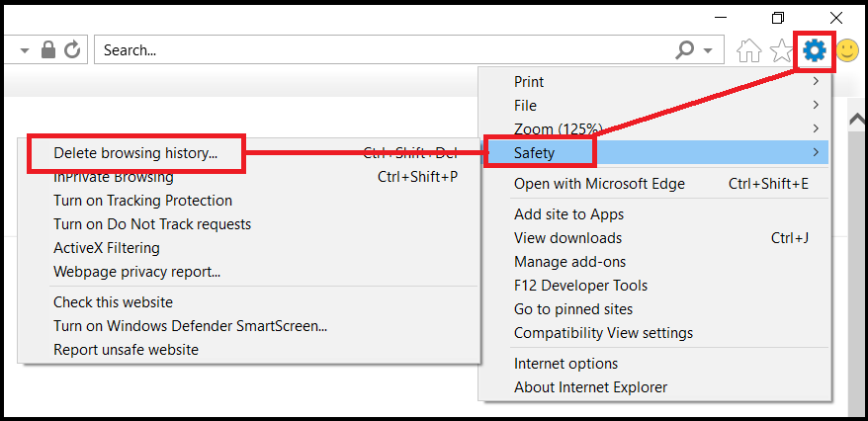Open Favorites with the star icon
Viewport: 868px width, 421px height.
point(781,51)
